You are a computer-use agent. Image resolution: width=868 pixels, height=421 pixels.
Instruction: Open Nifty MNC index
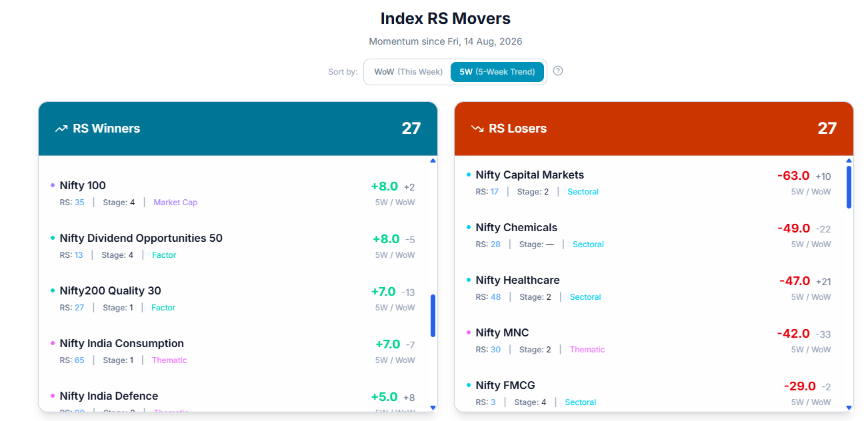[502, 332]
